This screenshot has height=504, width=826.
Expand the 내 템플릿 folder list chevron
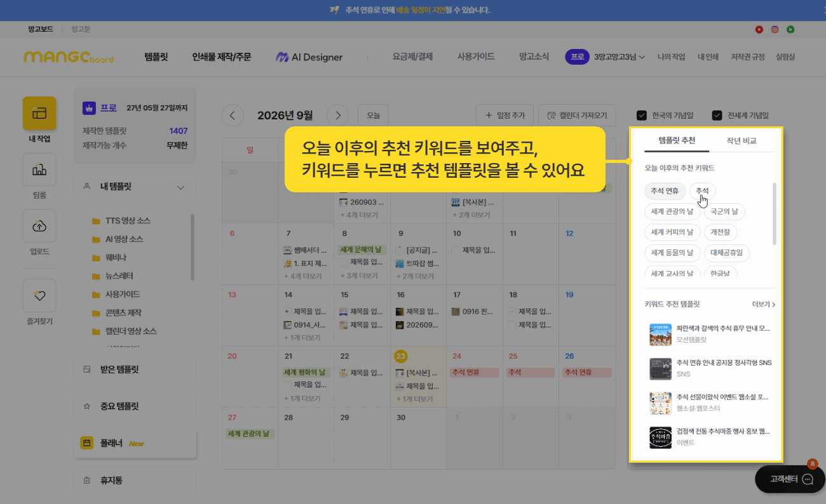[x=181, y=187]
